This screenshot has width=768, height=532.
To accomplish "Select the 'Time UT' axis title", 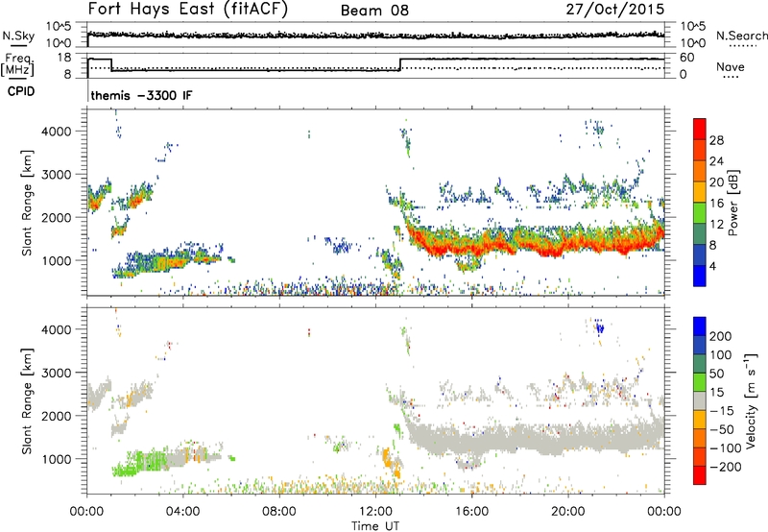I will coord(375,525).
